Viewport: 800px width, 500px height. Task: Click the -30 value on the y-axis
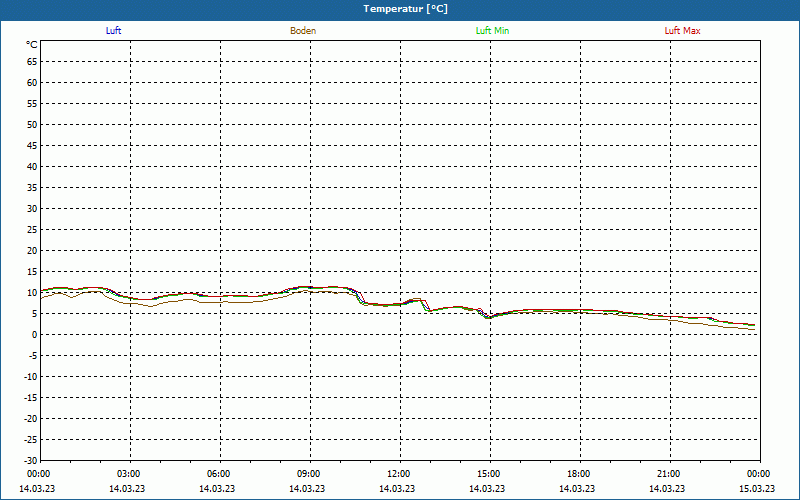[x=31, y=461]
